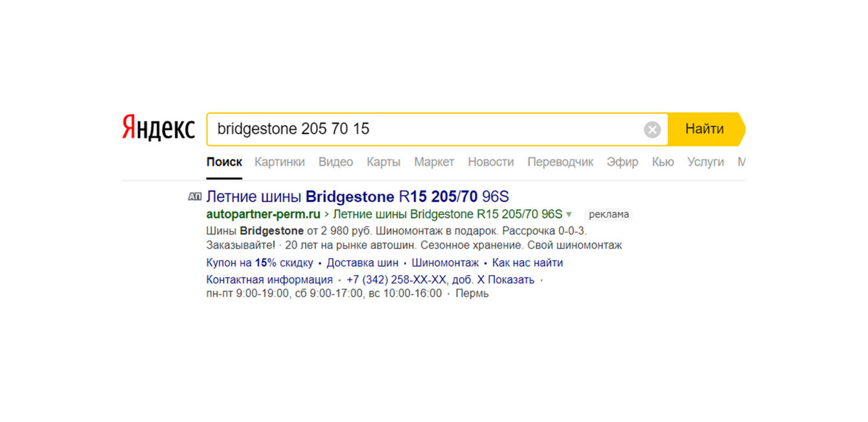
Task: Follow the Доставка шин sitelink
Action: tap(362, 263)
